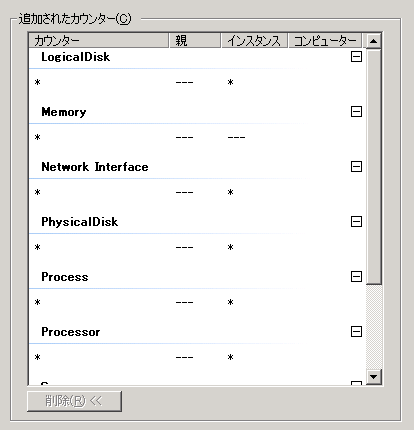Click the カウンター column header
Screen dimensions: 414x430
(99, 41)
